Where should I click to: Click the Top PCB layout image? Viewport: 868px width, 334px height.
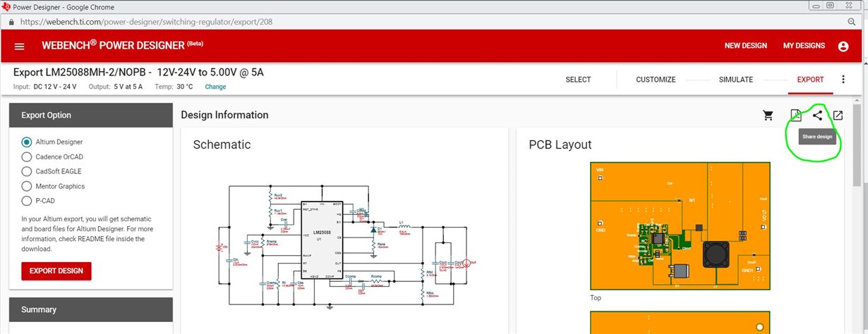680,225
